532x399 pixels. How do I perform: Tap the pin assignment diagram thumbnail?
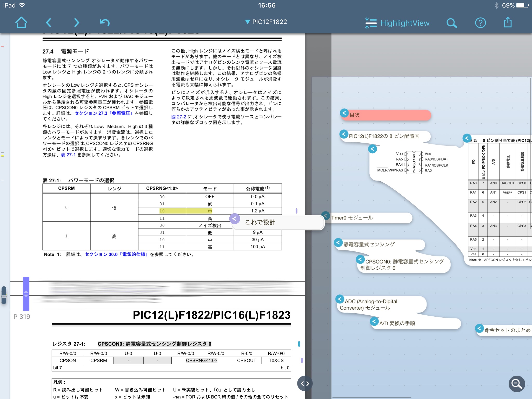pos(413,162)
